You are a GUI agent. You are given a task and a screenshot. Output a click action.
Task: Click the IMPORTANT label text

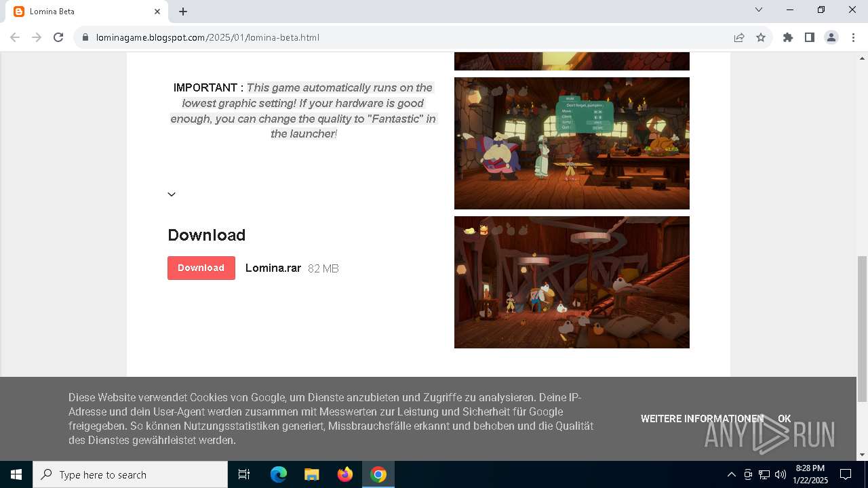coord(208,87)
